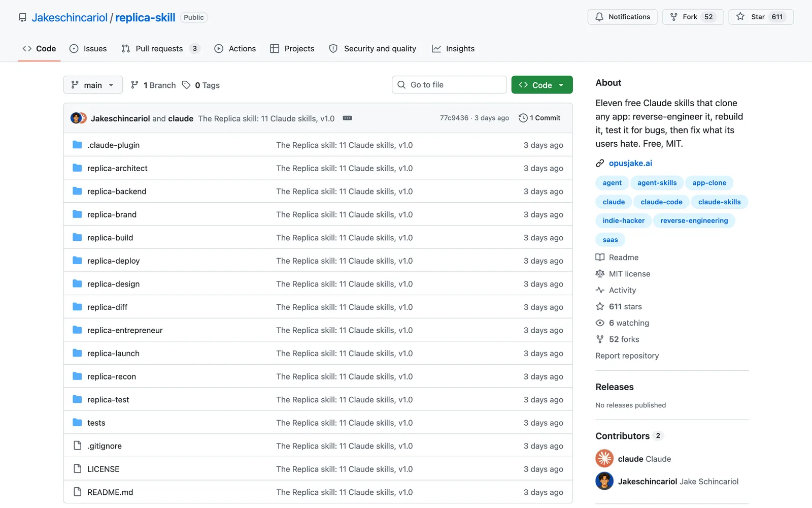Open the Contributors heading link

629,436
